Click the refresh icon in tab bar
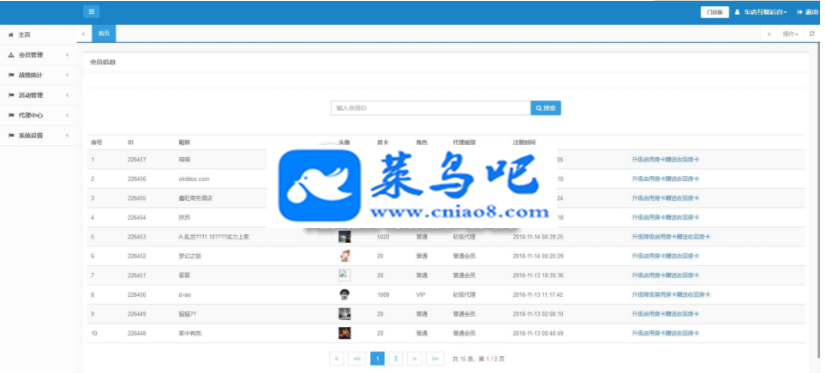The height and width of the screenshot is (373, 825). tap(812, 34)
